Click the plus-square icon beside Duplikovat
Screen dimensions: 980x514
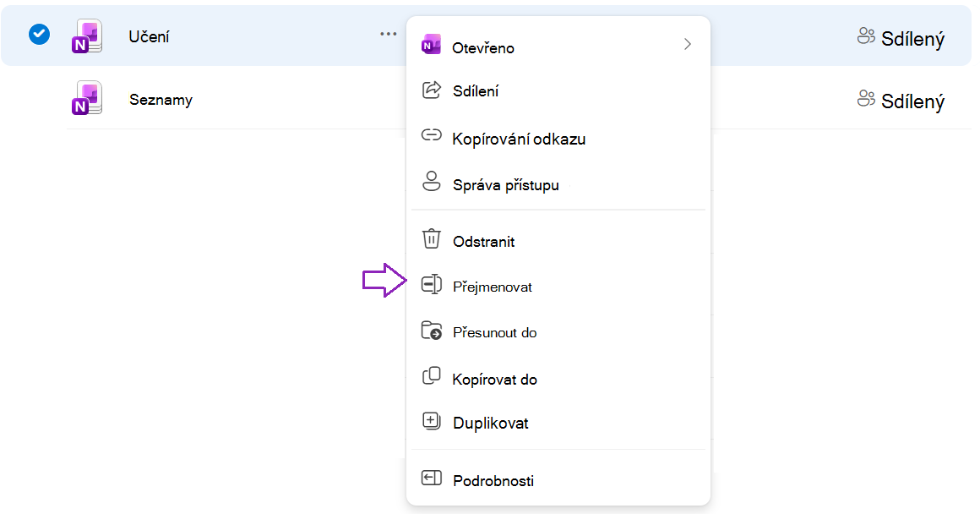point(431,421)
